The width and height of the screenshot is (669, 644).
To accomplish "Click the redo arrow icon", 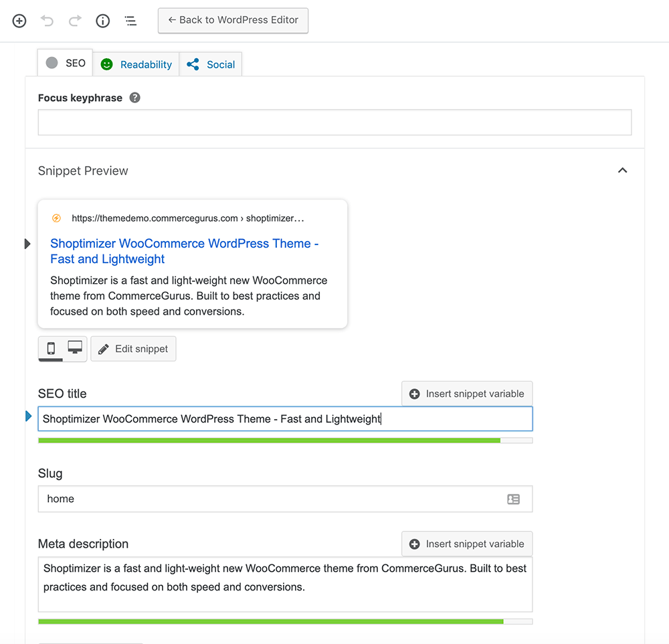I will coord(75,21).
